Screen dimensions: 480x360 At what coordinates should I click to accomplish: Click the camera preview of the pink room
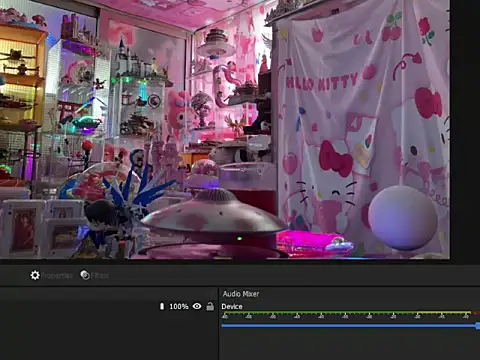tap(225, 129)
